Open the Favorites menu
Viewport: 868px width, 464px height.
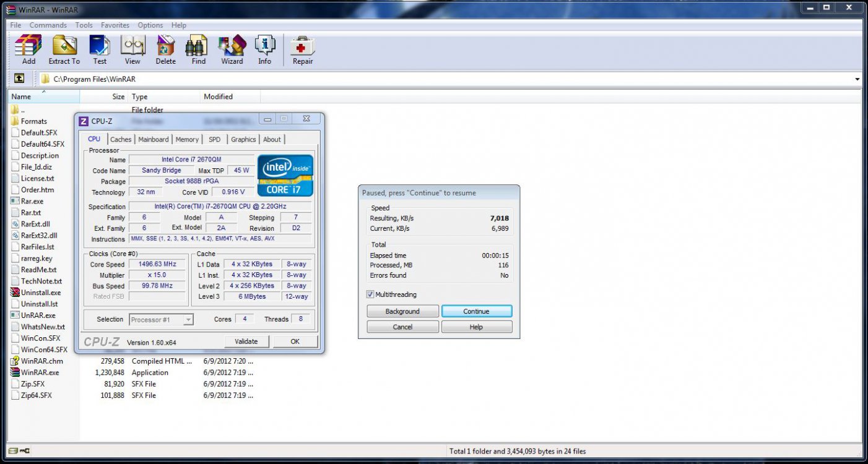coord(115,25)
